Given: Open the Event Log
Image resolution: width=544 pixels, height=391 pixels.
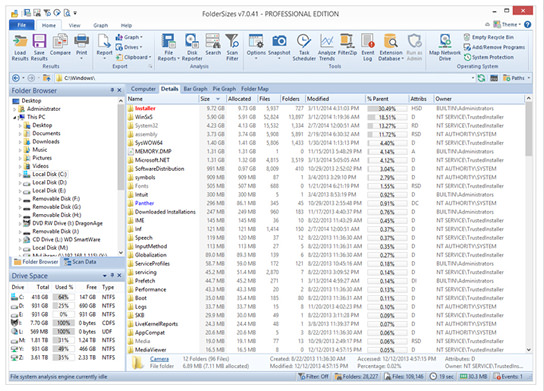Looking at the screenshot, I should [x=368, y=48].
